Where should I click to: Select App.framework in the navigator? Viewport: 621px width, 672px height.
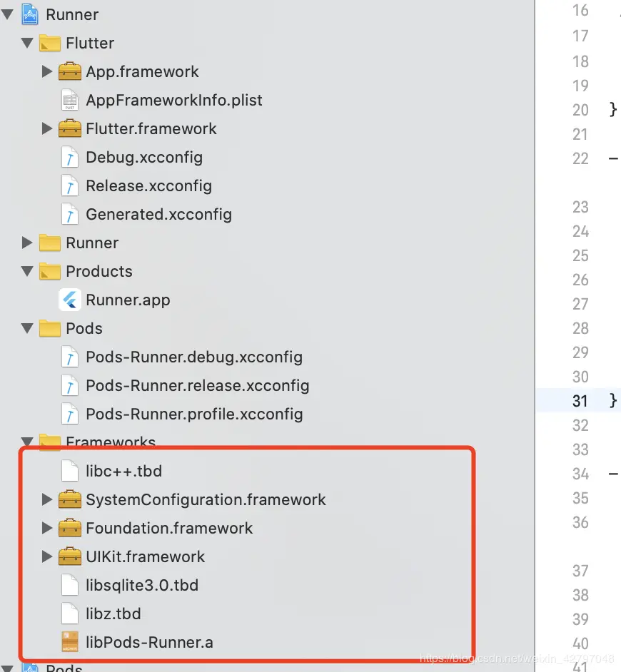pos(142,71)
